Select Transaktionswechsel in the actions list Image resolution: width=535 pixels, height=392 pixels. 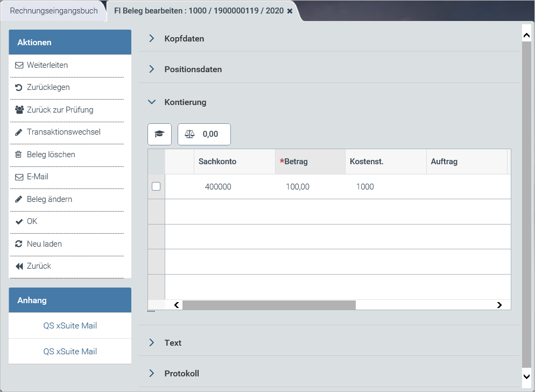click(64, 132)
